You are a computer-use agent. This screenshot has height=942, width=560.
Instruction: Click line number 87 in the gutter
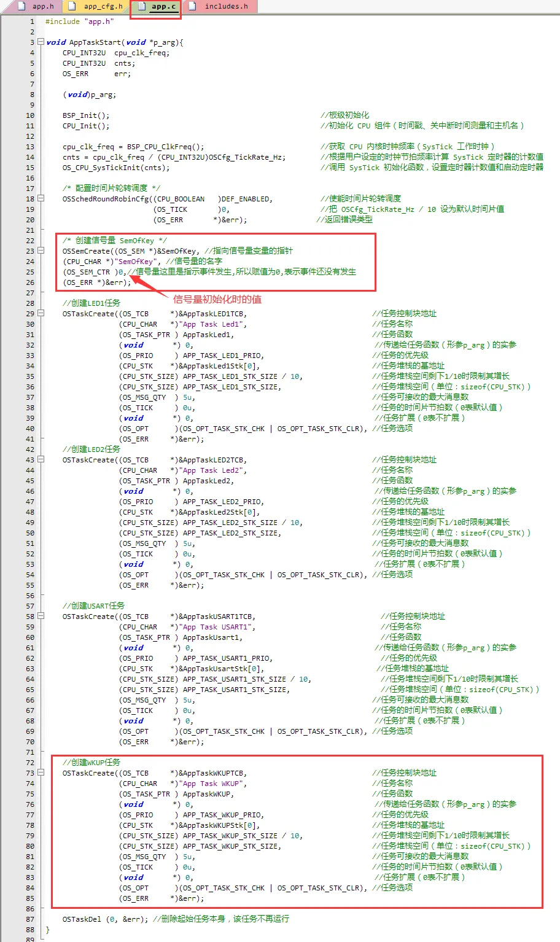[x=30, y=919]
